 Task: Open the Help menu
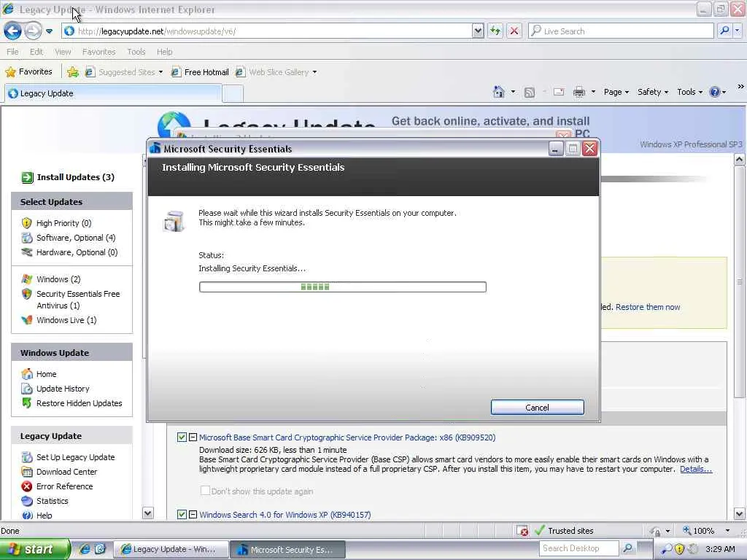(x=164, y=52)
